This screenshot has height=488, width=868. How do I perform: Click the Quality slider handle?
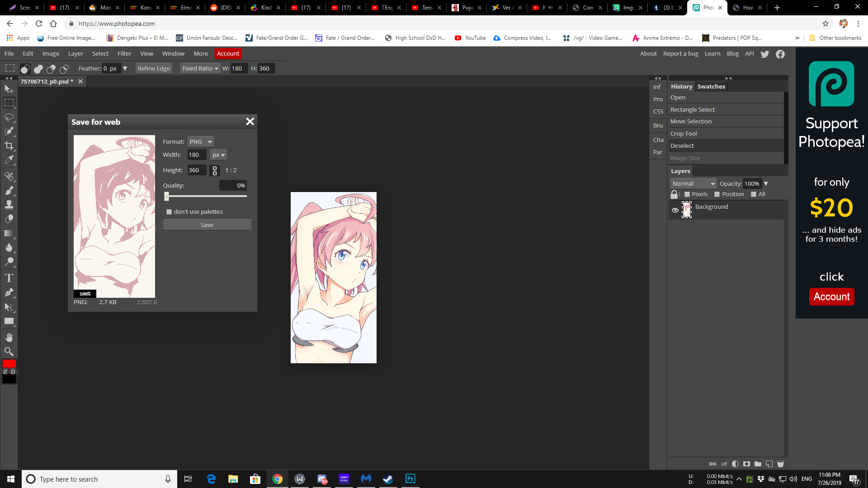166,196
